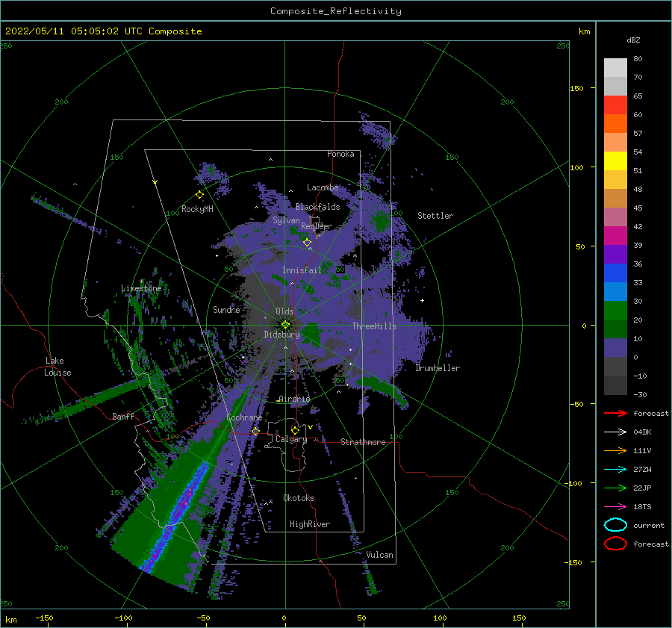672x628 pixels.
Task: Click the Vulcan city label
Action: pyautogui.click(x=380, y=555)
